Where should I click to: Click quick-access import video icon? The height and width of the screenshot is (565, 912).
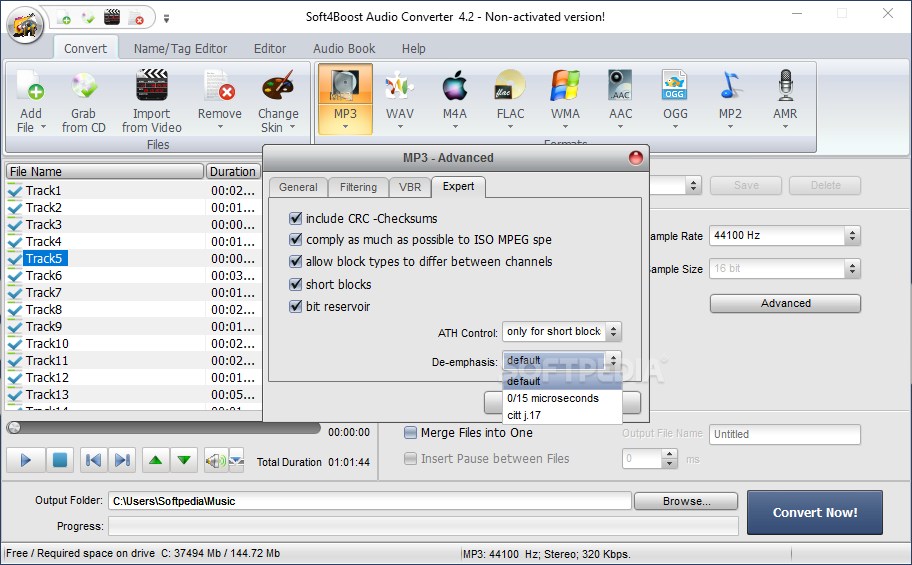112,17
